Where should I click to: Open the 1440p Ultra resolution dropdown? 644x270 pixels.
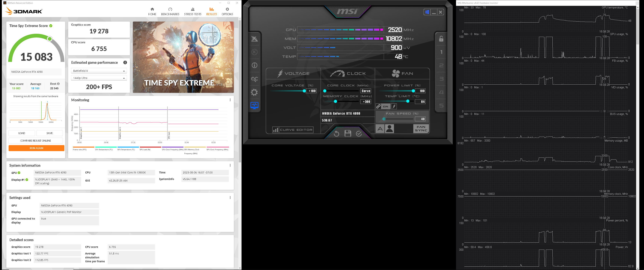click(99, 78)
